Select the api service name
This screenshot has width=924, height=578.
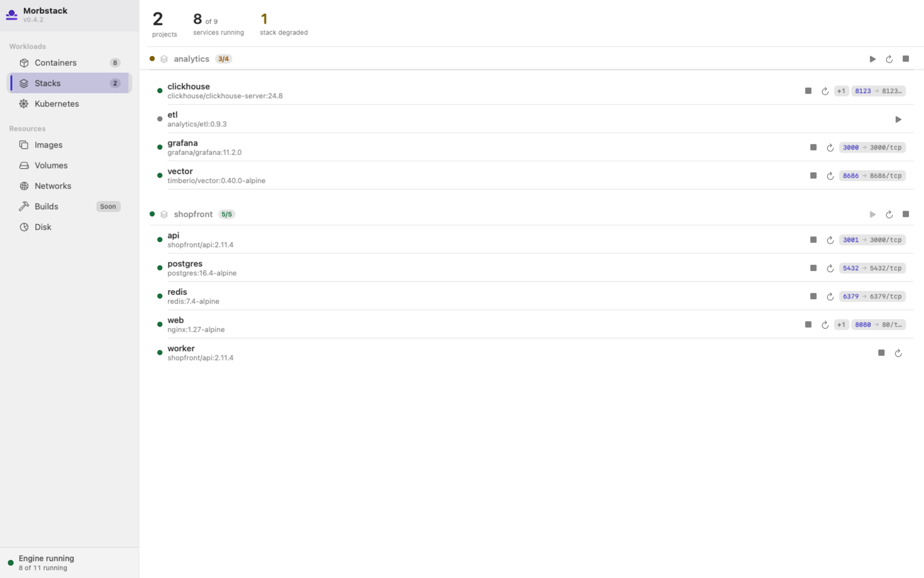[173, 236]
